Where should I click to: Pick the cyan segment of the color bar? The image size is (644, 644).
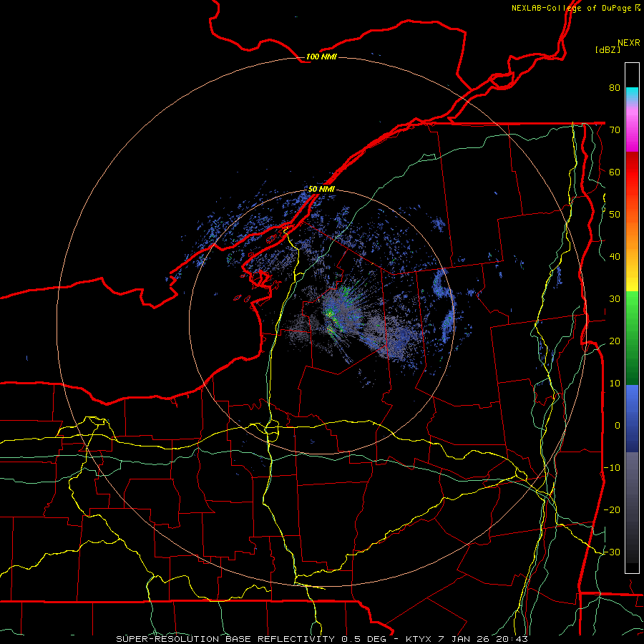pos(632,94)
